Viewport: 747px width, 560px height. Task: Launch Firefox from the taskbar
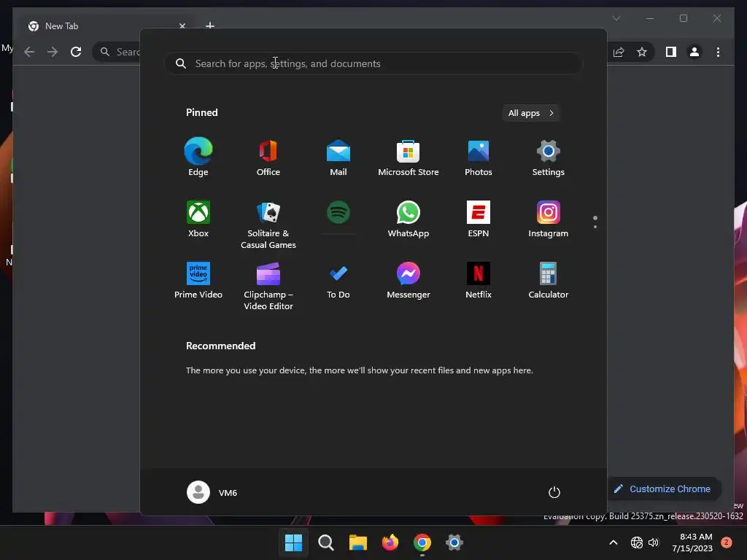coord(390,542)
